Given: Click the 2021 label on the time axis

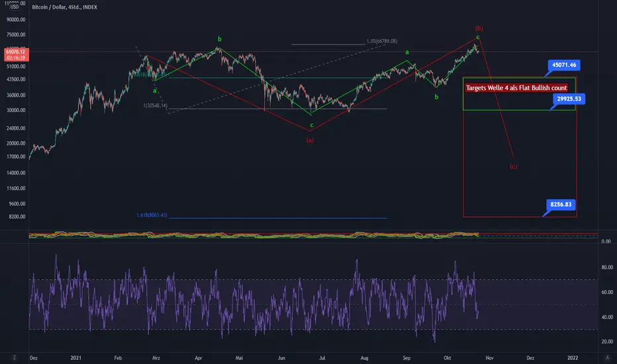Looking at the screenshot, I should 75,357.
